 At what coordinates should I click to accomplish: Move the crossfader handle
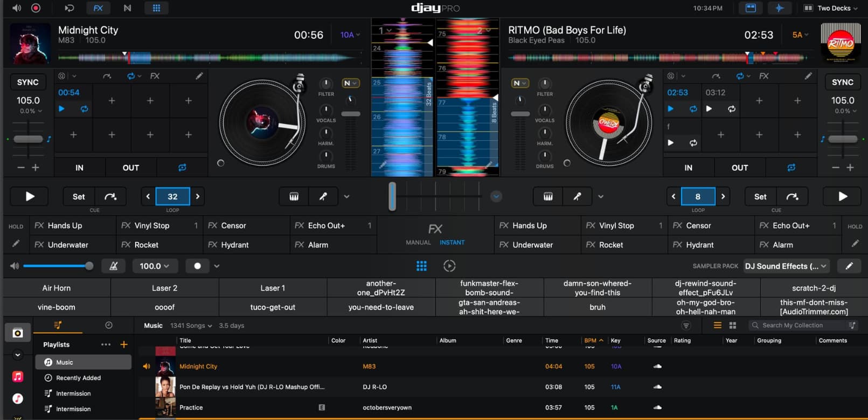coord(392,196)
